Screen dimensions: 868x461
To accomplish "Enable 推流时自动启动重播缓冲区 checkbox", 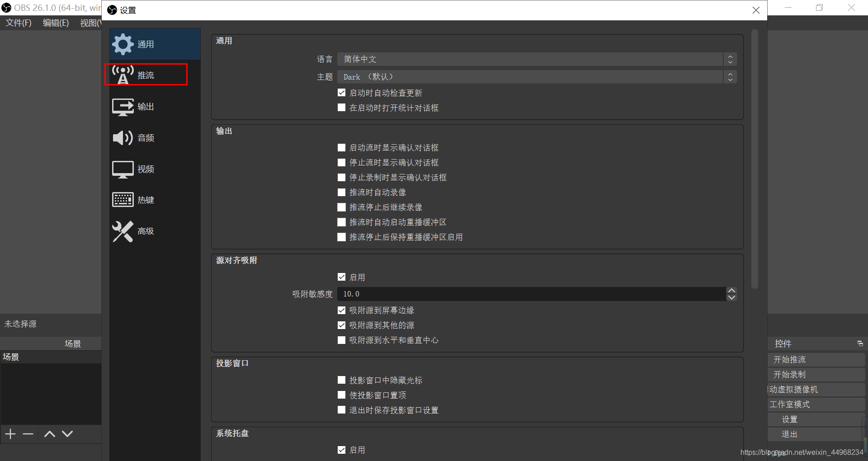I will click(342, 222).
